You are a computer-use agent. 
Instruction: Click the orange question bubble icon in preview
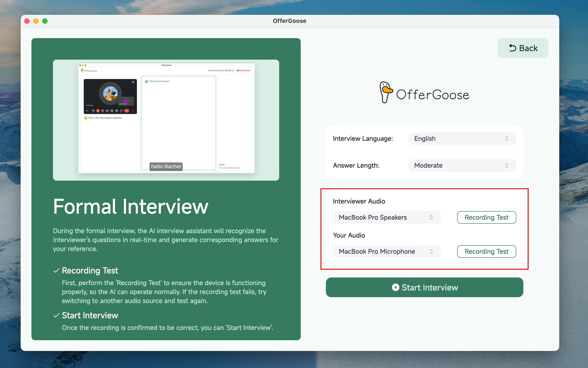pyautogui.click(x=86, y=118)
